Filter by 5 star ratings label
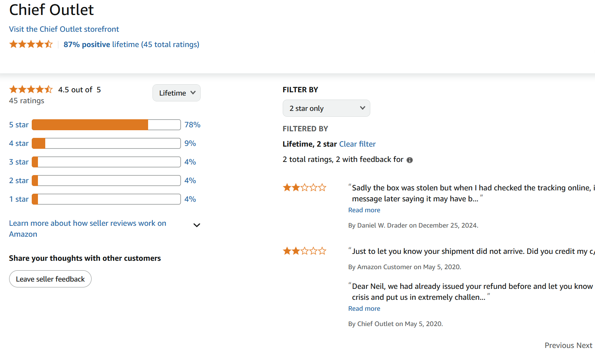The image size is (595, 364). click(x=19, y=125)
